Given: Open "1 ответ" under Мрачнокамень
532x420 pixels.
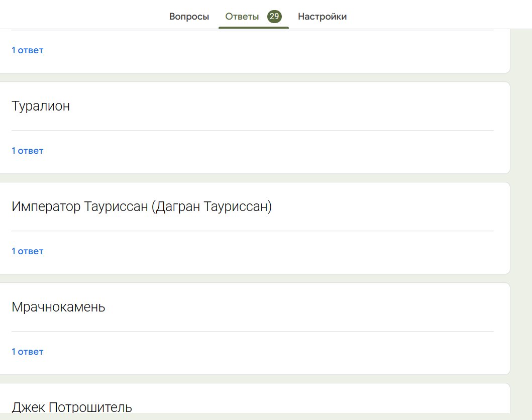Looking at the screenshot, I should click(x=28, y=352).
